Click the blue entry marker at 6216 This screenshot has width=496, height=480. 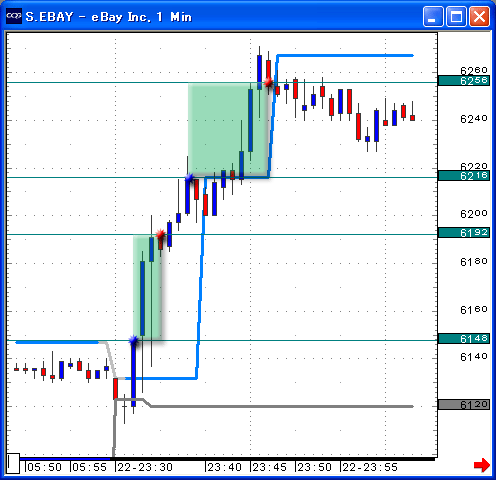pyautogui.click(x=189, y=178)
